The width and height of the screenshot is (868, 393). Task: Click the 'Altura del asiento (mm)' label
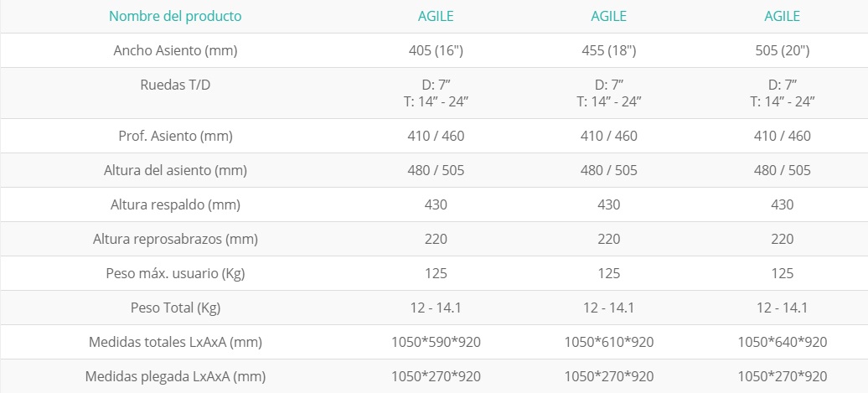[x=175, y=170]
